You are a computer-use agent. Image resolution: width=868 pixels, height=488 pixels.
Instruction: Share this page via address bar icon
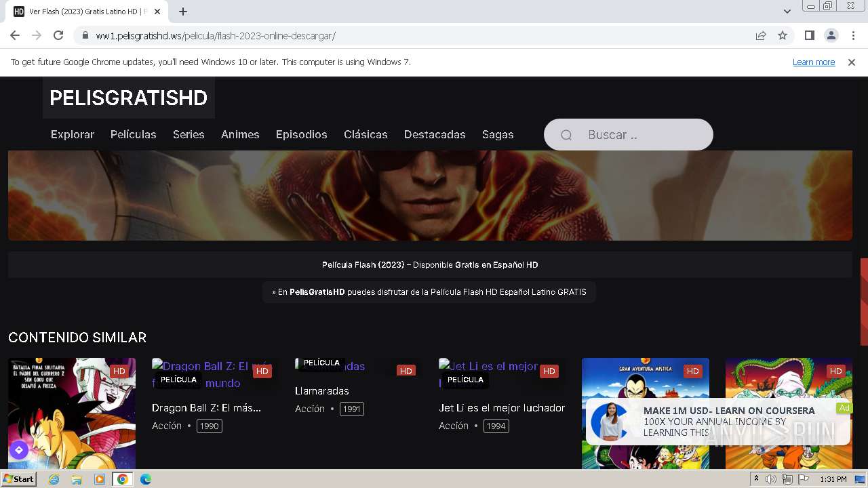(x=761, y=35)
